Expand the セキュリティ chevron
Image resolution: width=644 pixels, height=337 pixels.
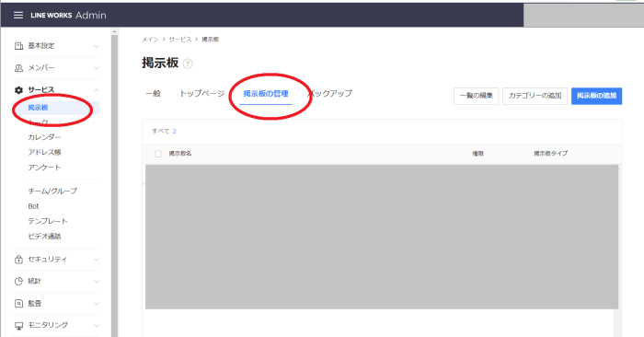pyautogui.click(x=96, y=260)
